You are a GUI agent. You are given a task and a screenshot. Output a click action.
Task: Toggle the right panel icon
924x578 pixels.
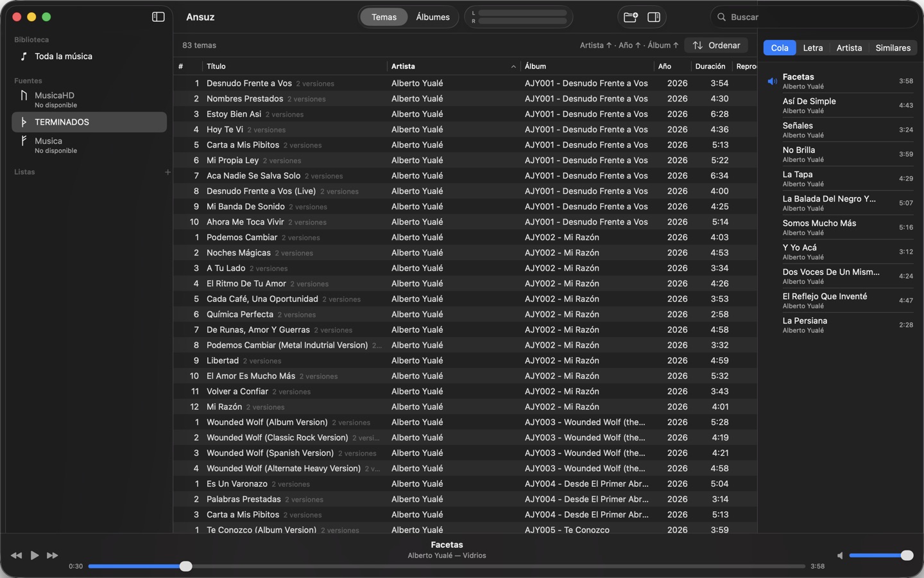tap(654, 17)
